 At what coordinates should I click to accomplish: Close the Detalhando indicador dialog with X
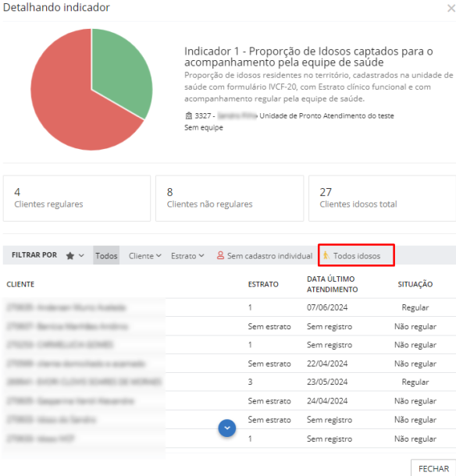(x=451, y=9)
